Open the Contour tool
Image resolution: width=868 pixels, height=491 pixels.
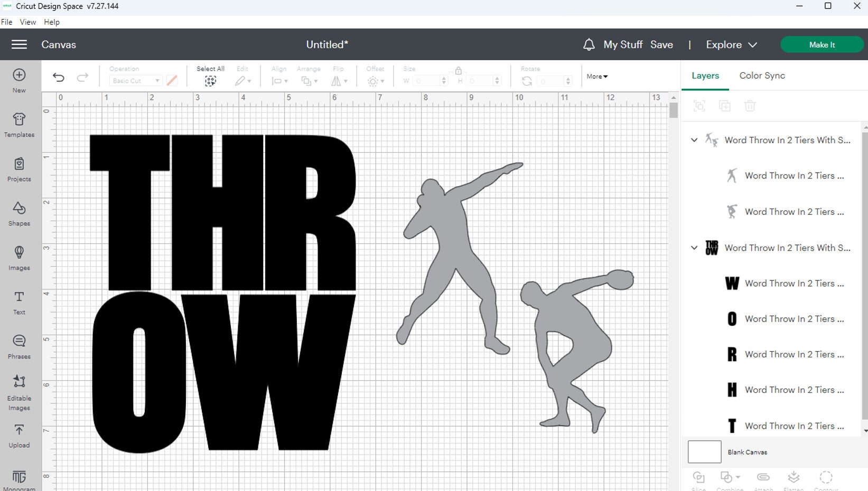[x=826, y=478]
